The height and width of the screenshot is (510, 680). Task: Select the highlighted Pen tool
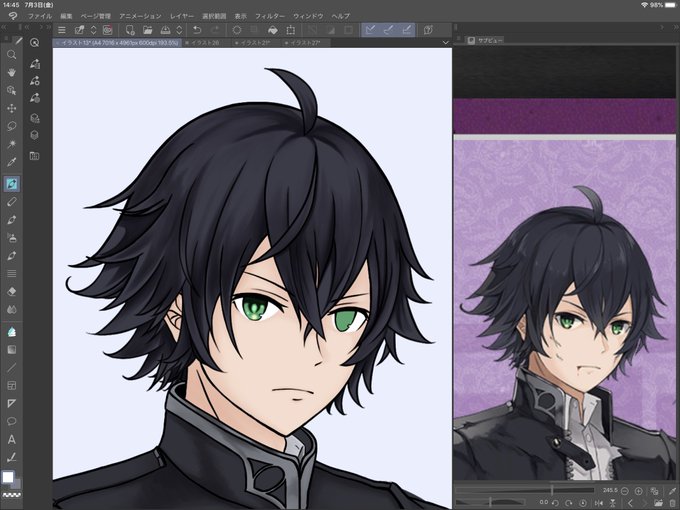[x=12, y=184]
